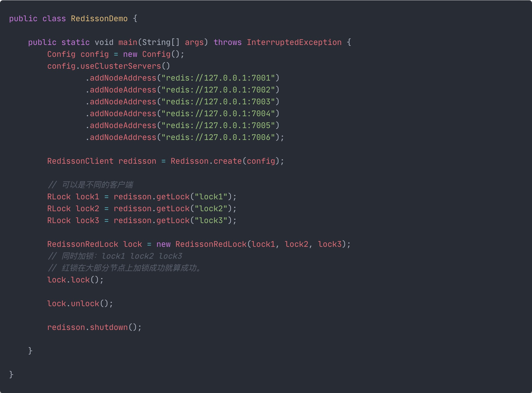Screen dimensions: 532x393
Task: Click the class name RedissonDemo
Action: tap(99, 19)
